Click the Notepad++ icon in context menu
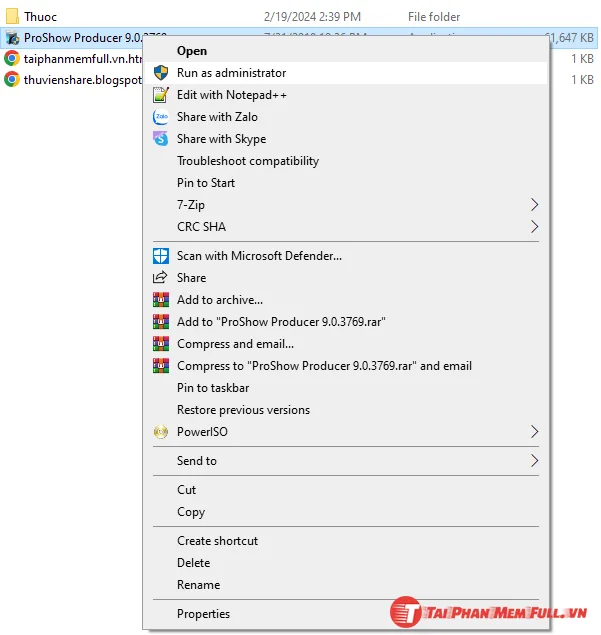 pyautogui.click(x=161, y=95)
